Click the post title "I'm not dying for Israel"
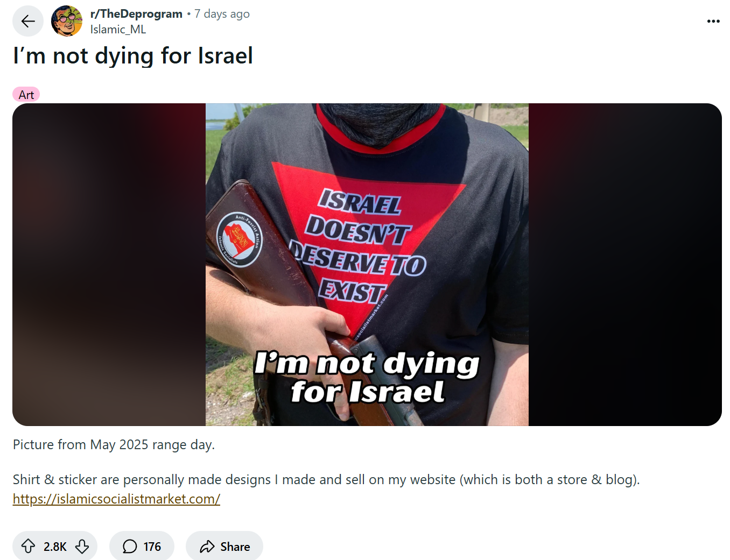This screenshot has height=560, width=730. pyautogui.click(x=133, y=56)
